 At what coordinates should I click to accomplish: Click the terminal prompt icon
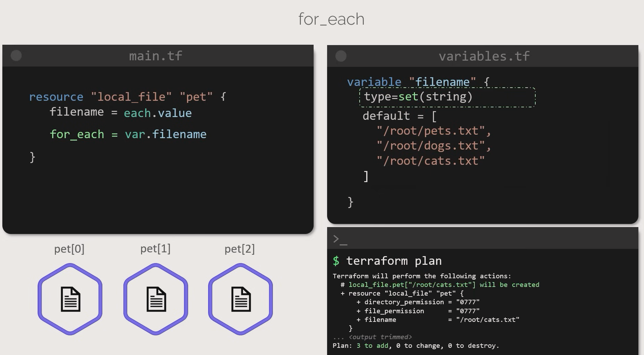click(340, 239)
